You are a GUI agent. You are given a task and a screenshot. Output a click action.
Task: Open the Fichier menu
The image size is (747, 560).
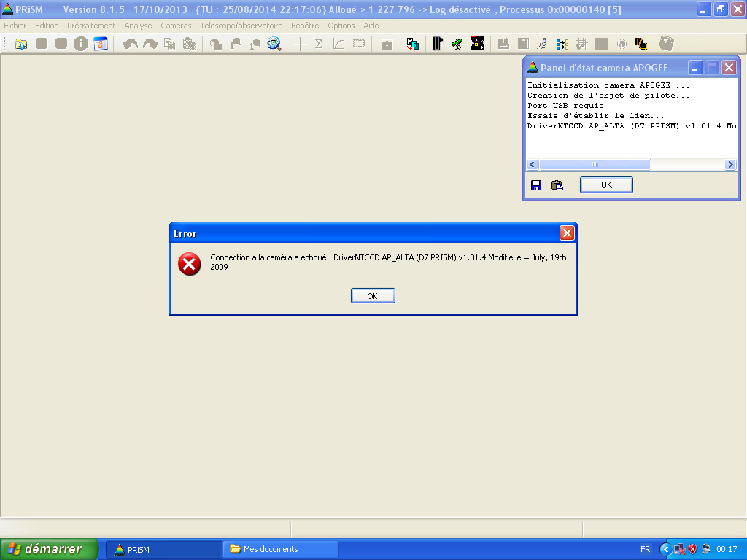(x=15, y=26)
